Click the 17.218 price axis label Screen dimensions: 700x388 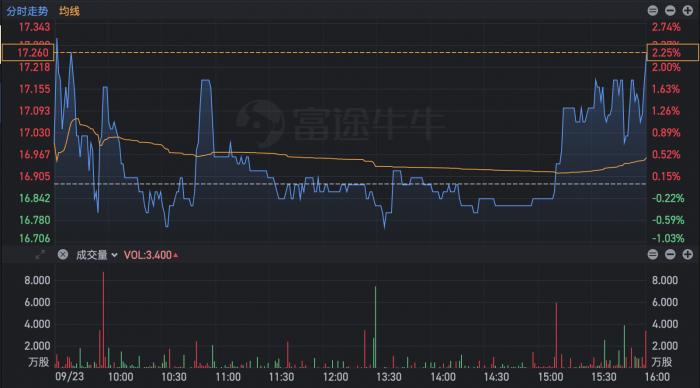[x=34, y=67]
